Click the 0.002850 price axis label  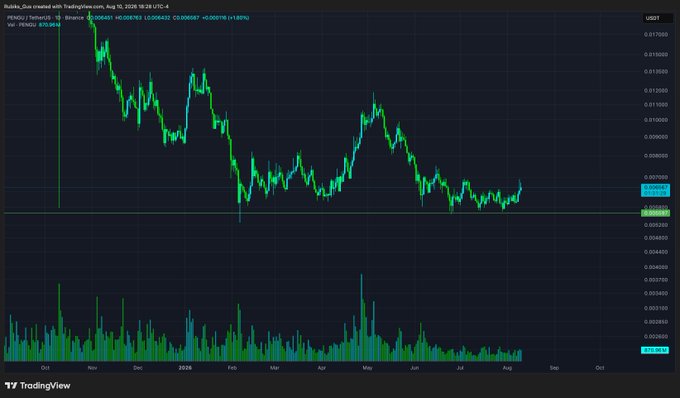click(x=655, y=322)
